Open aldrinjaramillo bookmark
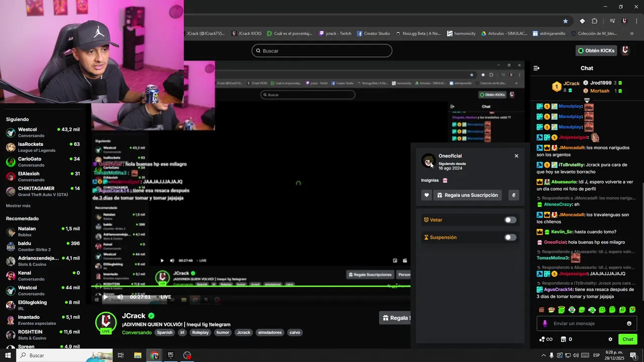This screenshot has width=644, height=362. (x=549, y=33)
